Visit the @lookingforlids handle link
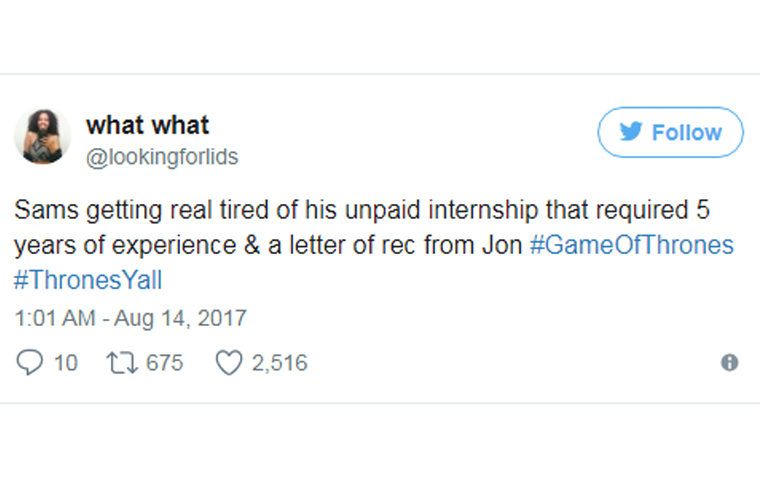The height and width of the screenshot is (492, 760). (162, 158)
